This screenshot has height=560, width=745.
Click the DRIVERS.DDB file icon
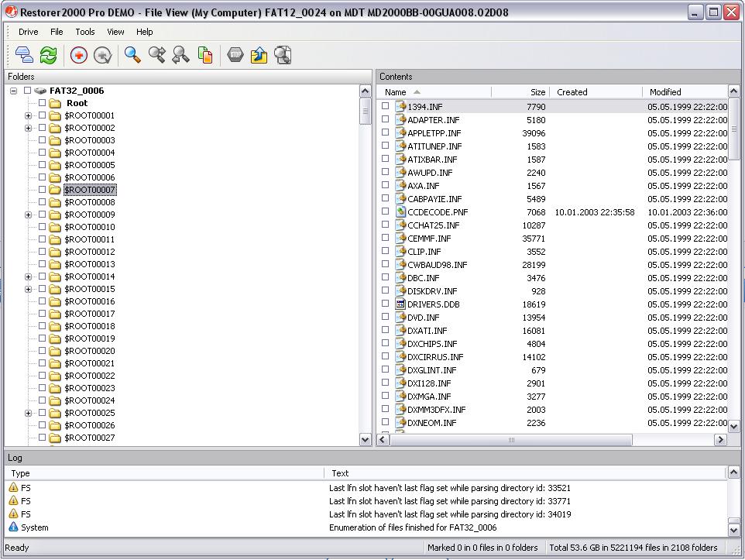pos(400,304)
